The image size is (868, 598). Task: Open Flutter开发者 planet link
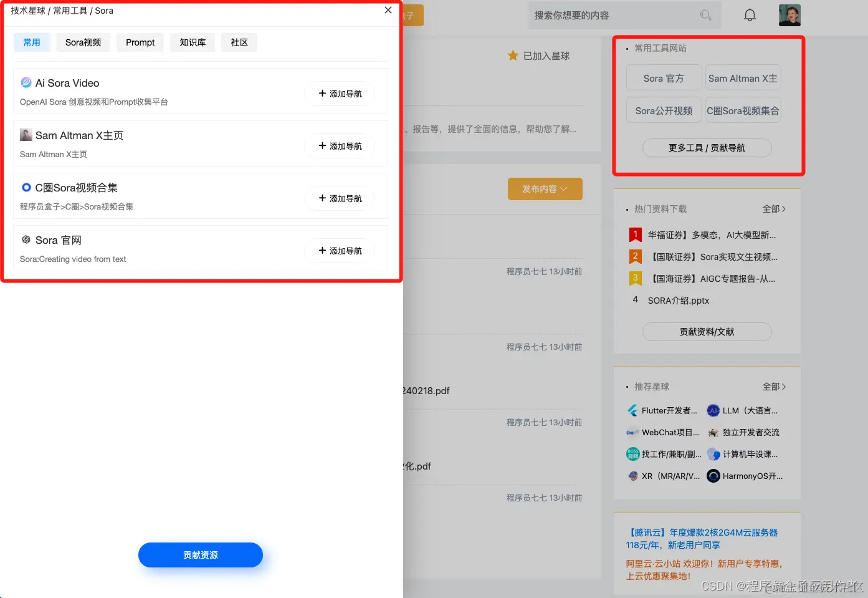[x=669, y=410]
